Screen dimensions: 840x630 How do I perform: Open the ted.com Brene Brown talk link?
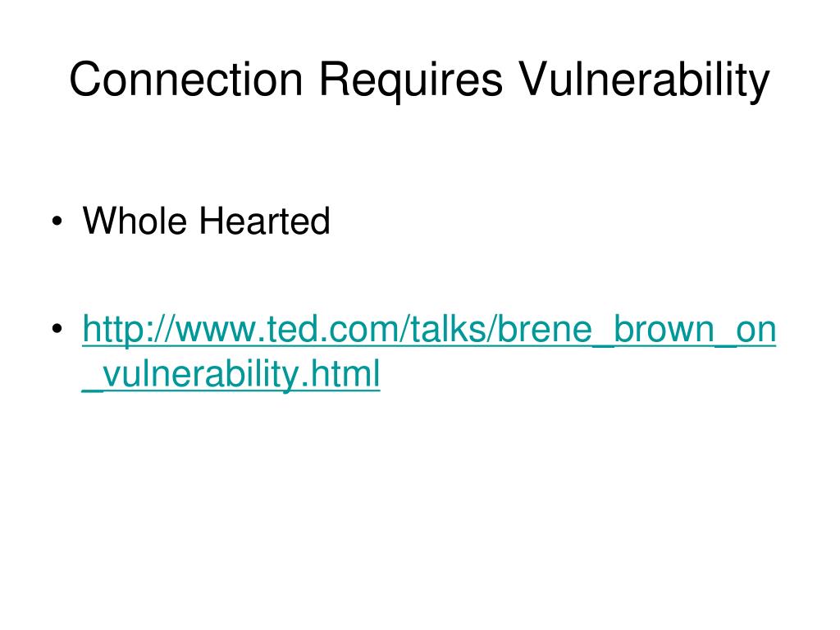[x=428, y=351]
